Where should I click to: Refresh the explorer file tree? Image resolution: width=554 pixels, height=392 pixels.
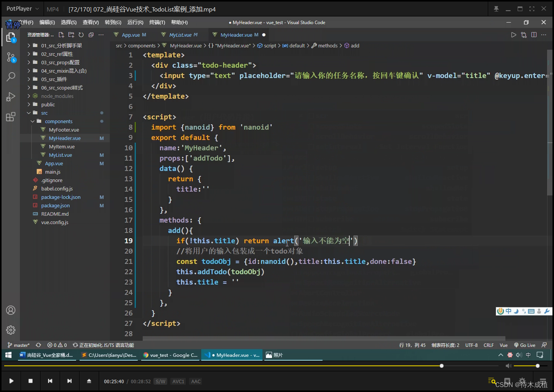point(81,35)
